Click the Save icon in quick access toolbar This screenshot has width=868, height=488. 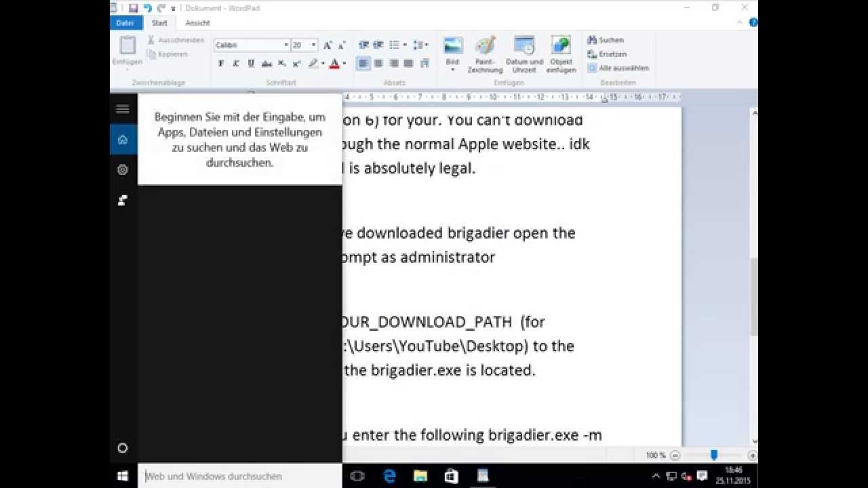point(134,8)
